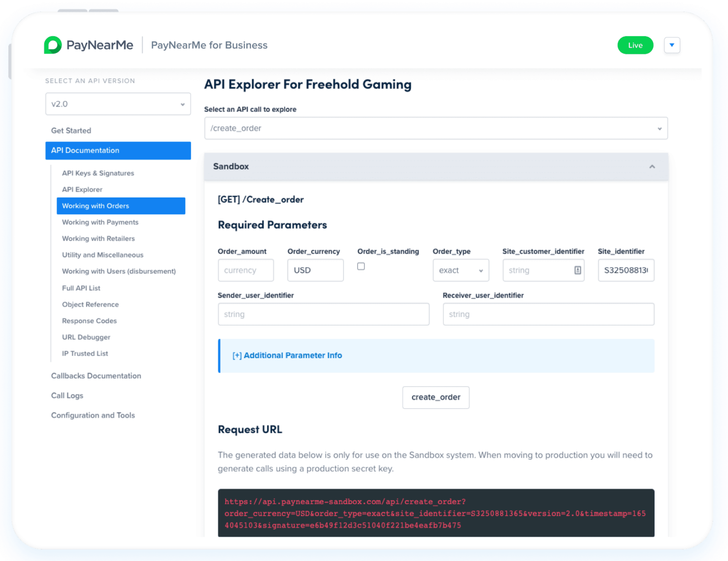Focus the Sender_user_identifier input
The width and height of the screenshot is (728, 561).
(x=323, y=315)
